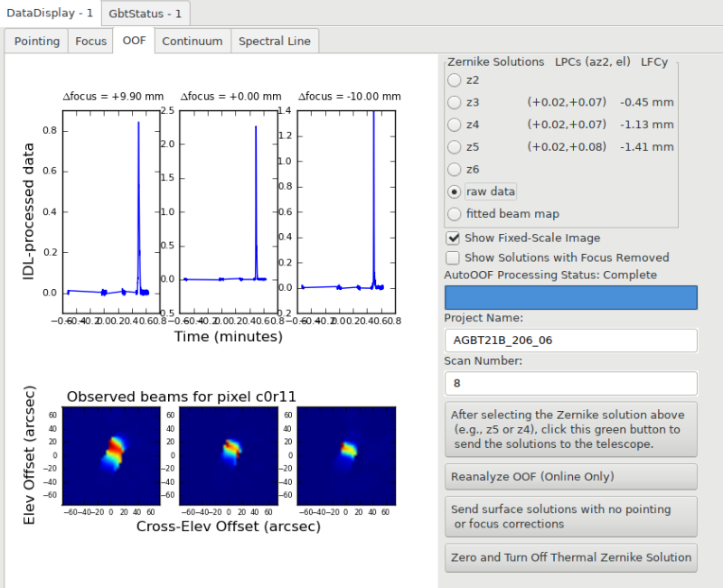The image size is (723, 588).
Task: Click the observed beam map under the -10.00 mm plot
Action: click(x=346, y=456)
